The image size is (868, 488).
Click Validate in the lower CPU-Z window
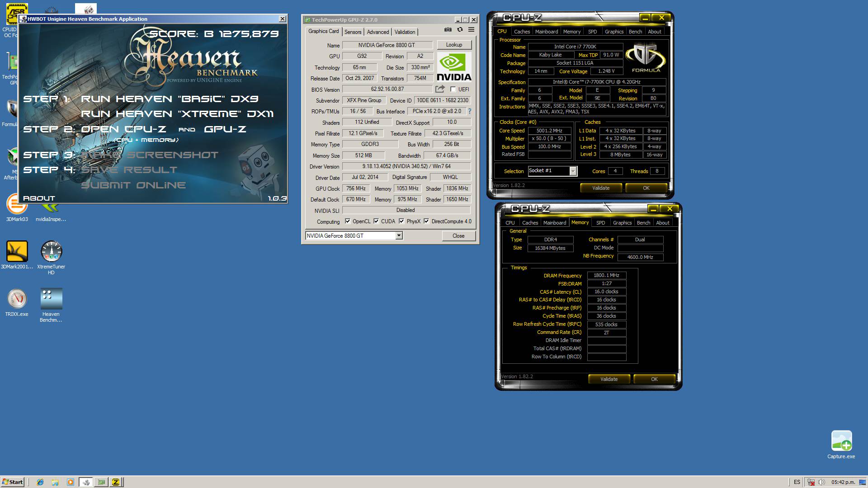[x=609, y=379]
